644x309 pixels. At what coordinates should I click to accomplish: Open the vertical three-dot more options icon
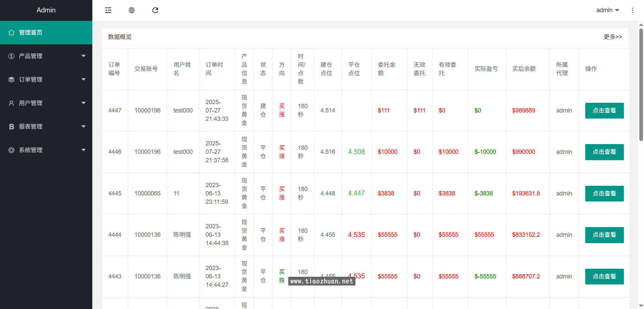pyautogui.click(x=633, y=10)
